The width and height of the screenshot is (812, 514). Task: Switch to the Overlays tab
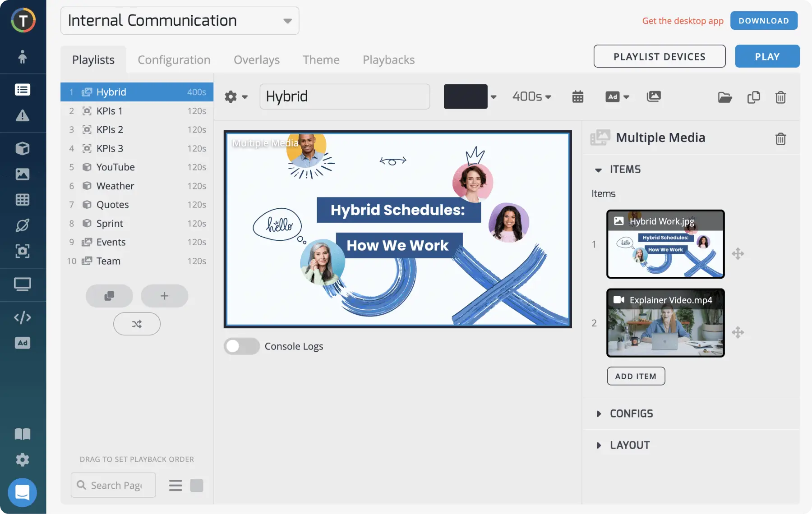coord(256,60)
